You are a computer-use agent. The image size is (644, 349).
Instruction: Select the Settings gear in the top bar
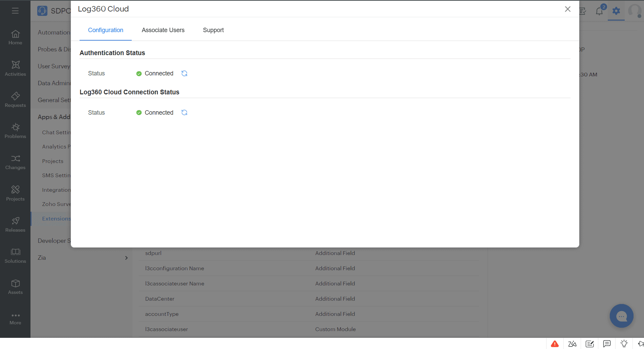click(616, 11)
